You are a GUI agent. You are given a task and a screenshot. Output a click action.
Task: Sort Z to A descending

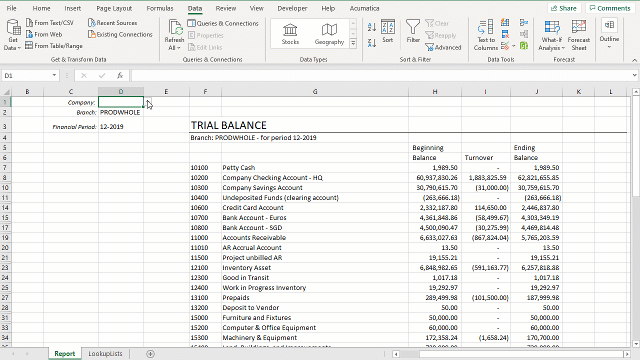(372, 42)
